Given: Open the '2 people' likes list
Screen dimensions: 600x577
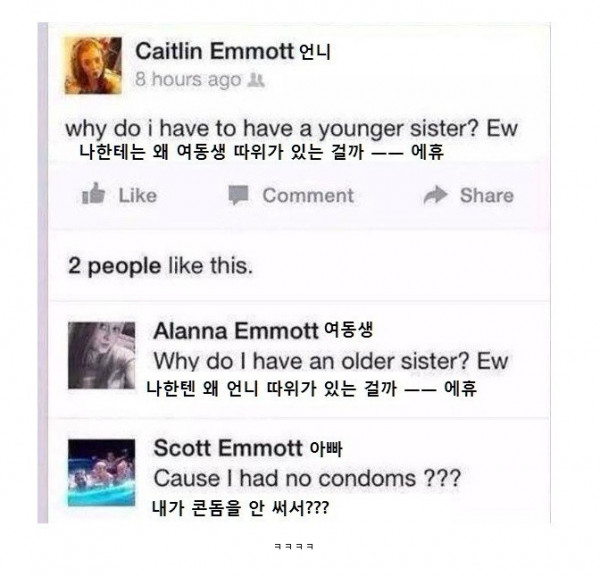Looking at the screenshot, I should [114, 266].
